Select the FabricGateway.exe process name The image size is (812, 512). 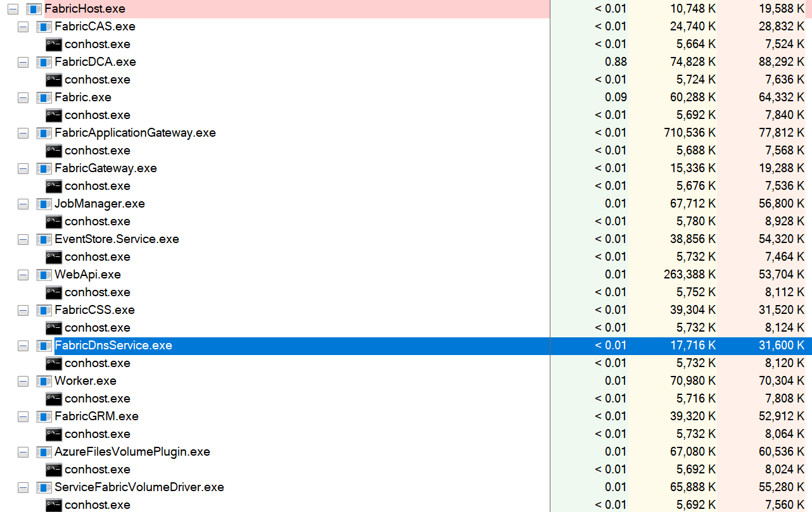tap(106, 168)
